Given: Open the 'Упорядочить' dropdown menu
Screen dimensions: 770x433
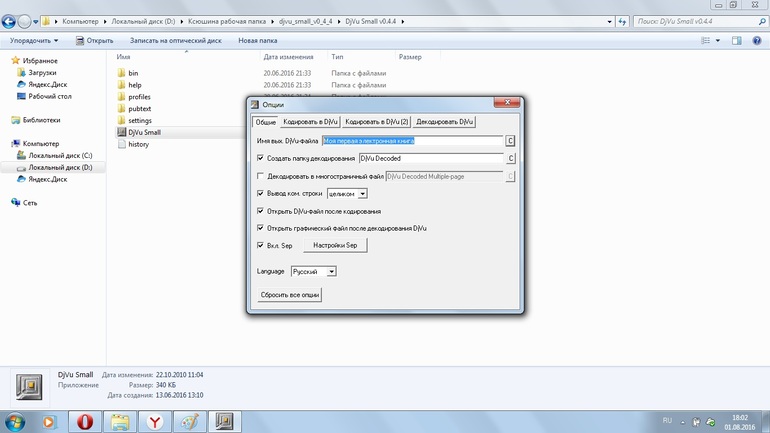Looking at the screenshot, I should pyautogui.click(x=34, y=41).
